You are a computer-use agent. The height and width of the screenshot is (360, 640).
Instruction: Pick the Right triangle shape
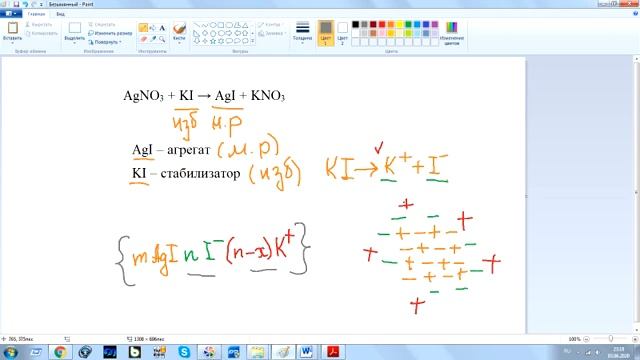point(196,33)
